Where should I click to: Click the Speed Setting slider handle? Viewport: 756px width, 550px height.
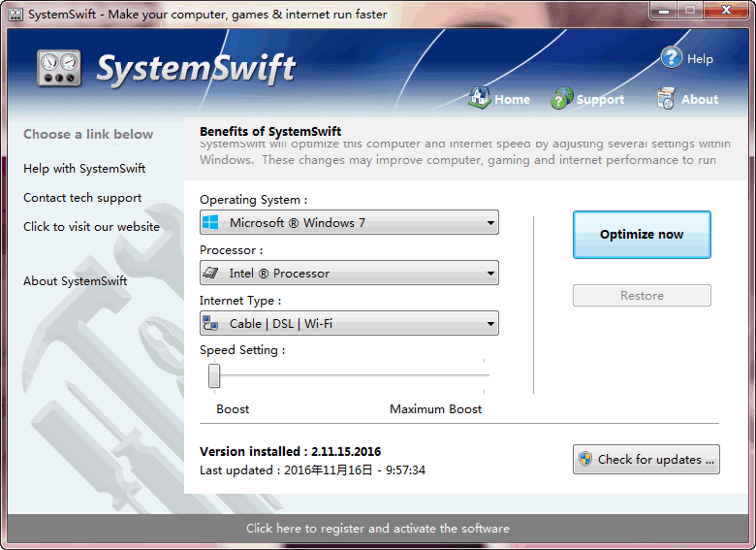(x=214, y=375)
